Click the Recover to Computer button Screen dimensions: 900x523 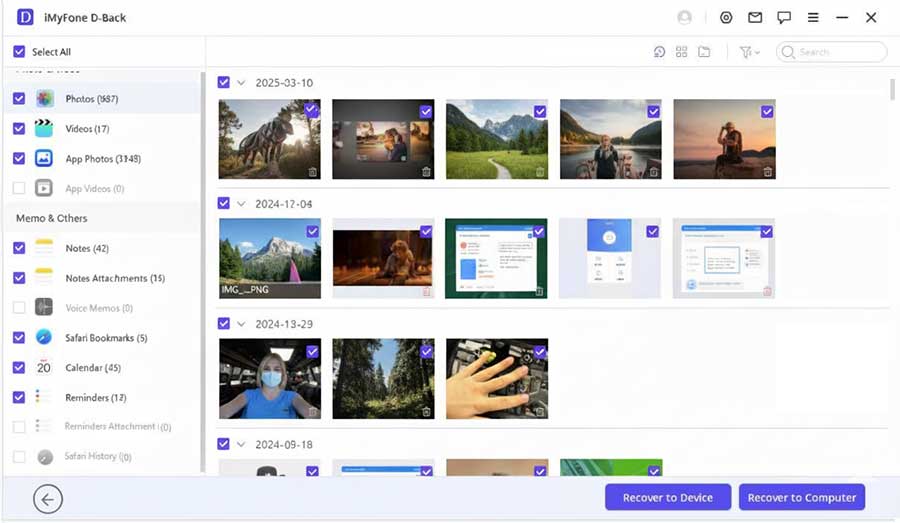801,498
